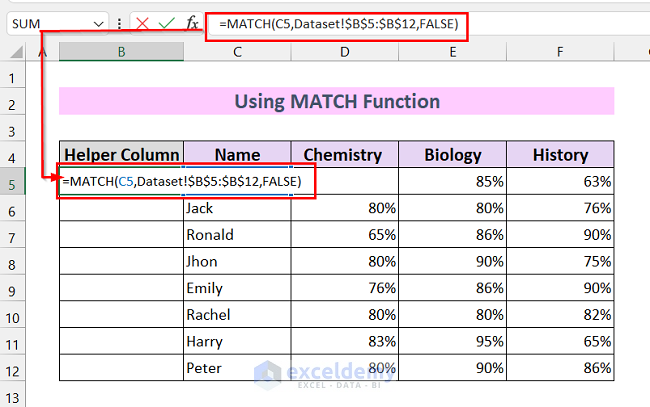Confirm the formula with the Enter checkmark
This screenshot has width=650, height=407.
[167, 22]
